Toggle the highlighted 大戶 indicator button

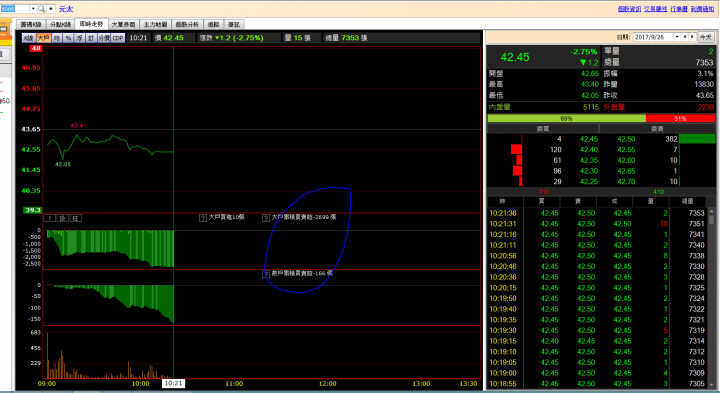pyautogui.click(x=44, y=38)
